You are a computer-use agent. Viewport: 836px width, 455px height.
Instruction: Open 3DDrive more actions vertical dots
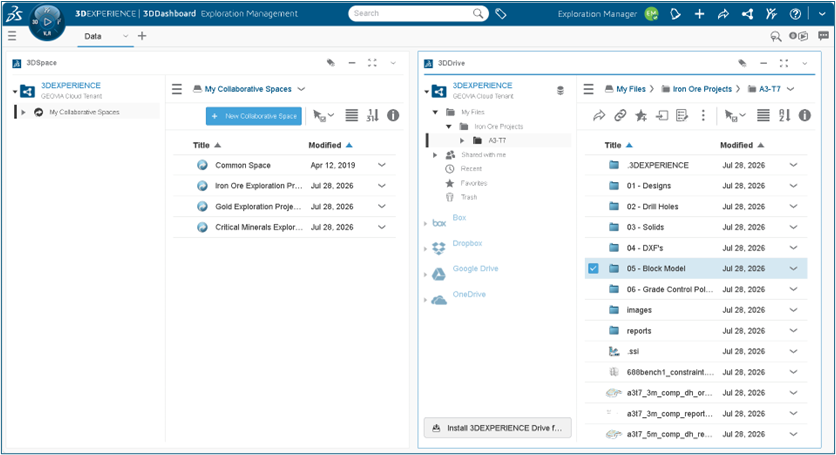pos(703,115)
